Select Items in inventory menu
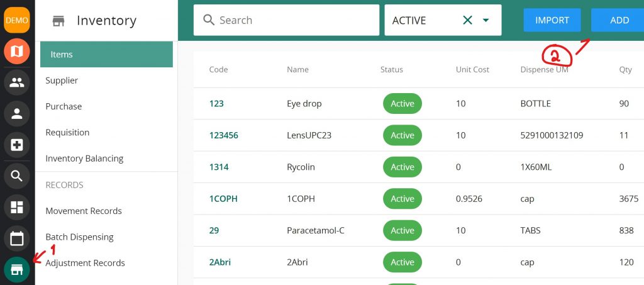The width and height of the screenshot is (644, 285). tap(106, 54)
